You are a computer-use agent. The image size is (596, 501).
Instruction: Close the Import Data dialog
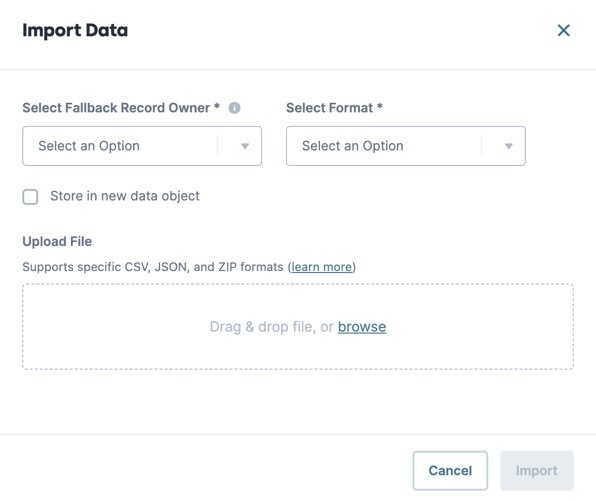563,30
